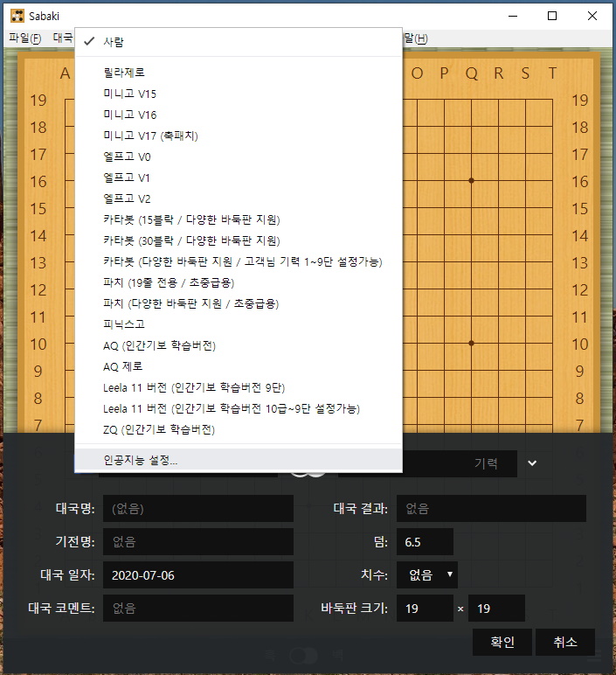Open 인공지능 설정... menu entry
This screenshot has height=675, width=616.
[239, 460]
